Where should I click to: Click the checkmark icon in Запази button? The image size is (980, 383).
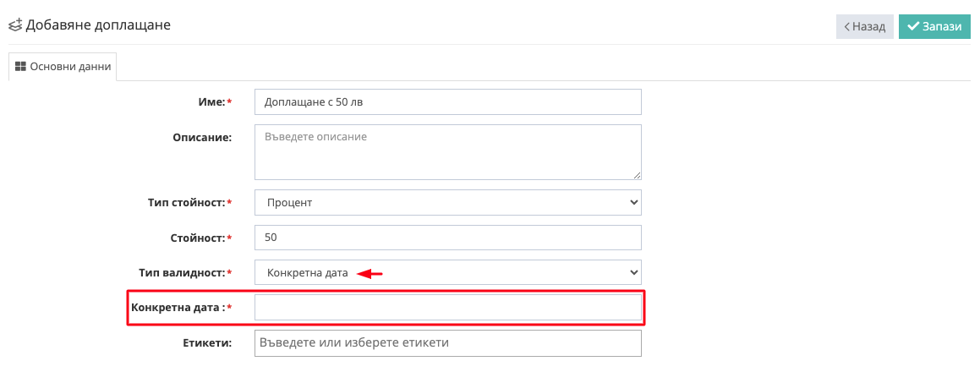click(913, 26)
